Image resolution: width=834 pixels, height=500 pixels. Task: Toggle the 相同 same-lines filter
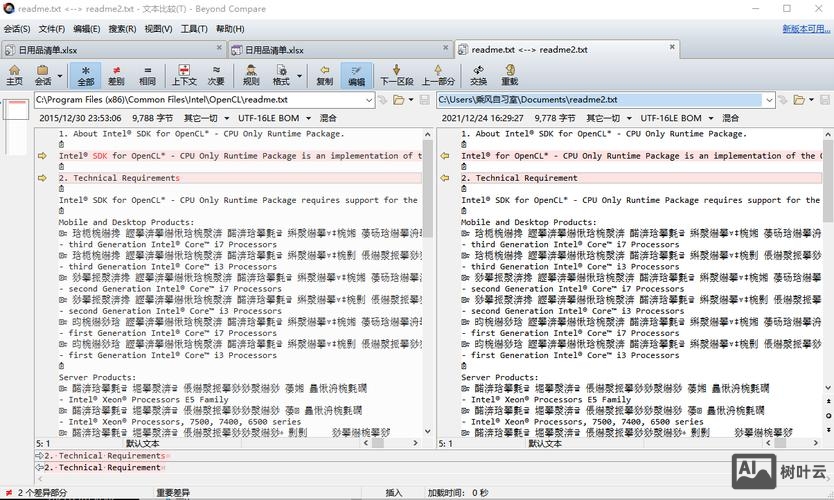point(147,75)
